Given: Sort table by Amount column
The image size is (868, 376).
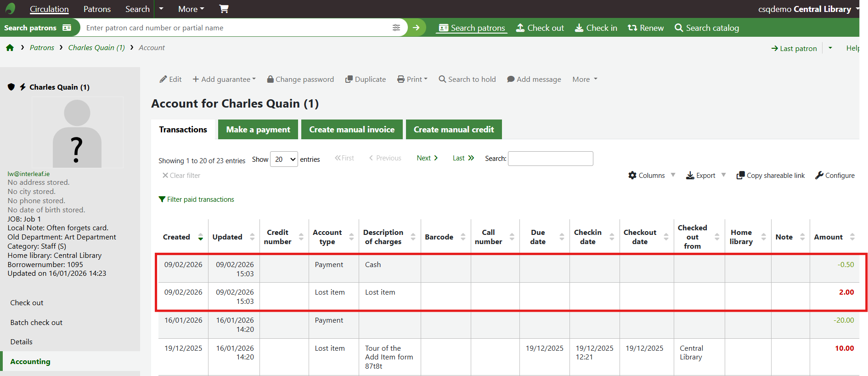Looking at the screenshot, I should click(833, 237).
